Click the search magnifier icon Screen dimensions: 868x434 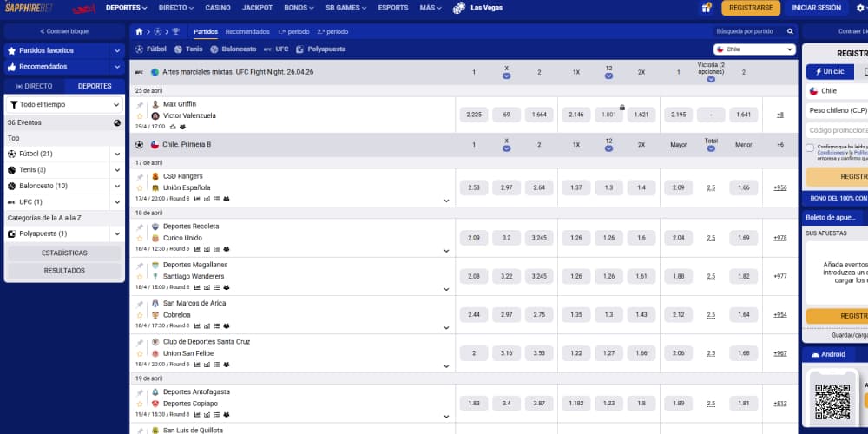click(x=790, y=31)
